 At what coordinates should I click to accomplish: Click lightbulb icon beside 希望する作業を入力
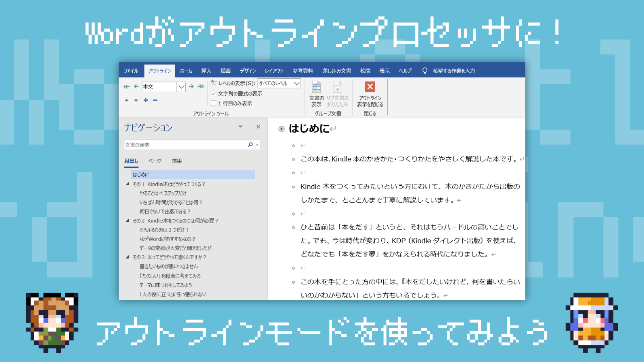(x=425, y=71)
